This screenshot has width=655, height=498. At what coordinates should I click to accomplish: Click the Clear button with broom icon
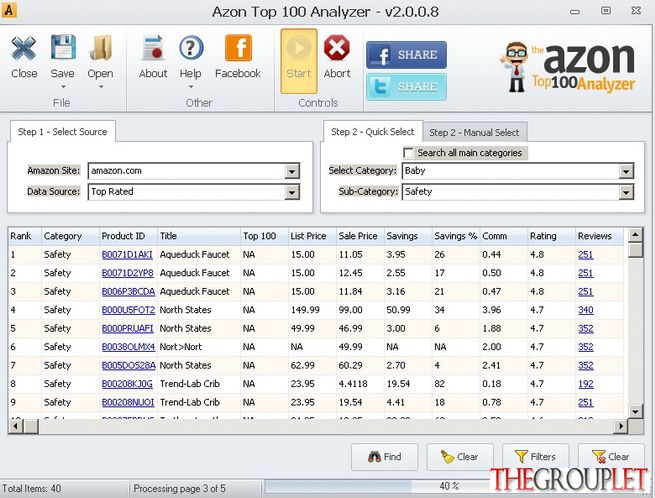pos(460,457)
